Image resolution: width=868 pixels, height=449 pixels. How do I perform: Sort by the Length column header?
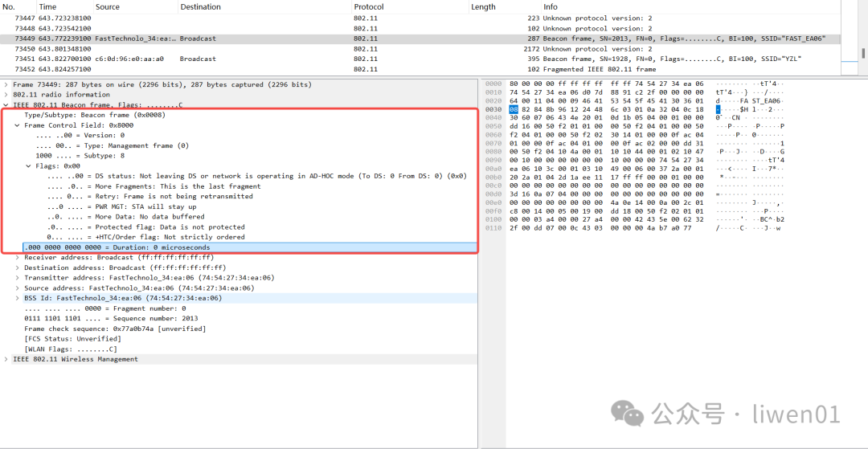[483, 7]
